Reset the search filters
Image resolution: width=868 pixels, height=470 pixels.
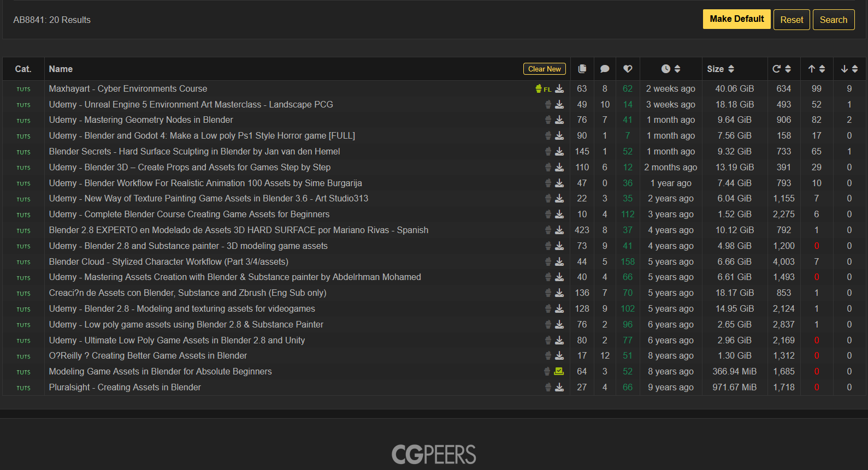792,20
